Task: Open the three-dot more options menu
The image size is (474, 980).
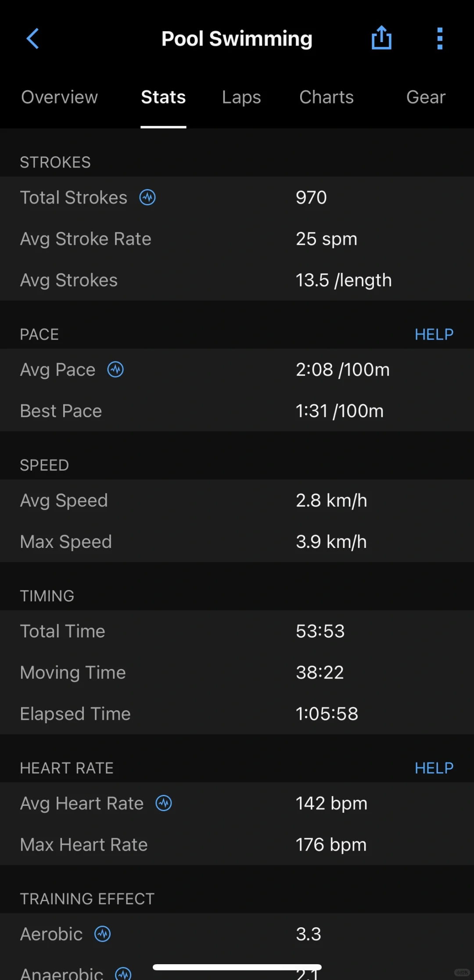Action: point(440,39)
